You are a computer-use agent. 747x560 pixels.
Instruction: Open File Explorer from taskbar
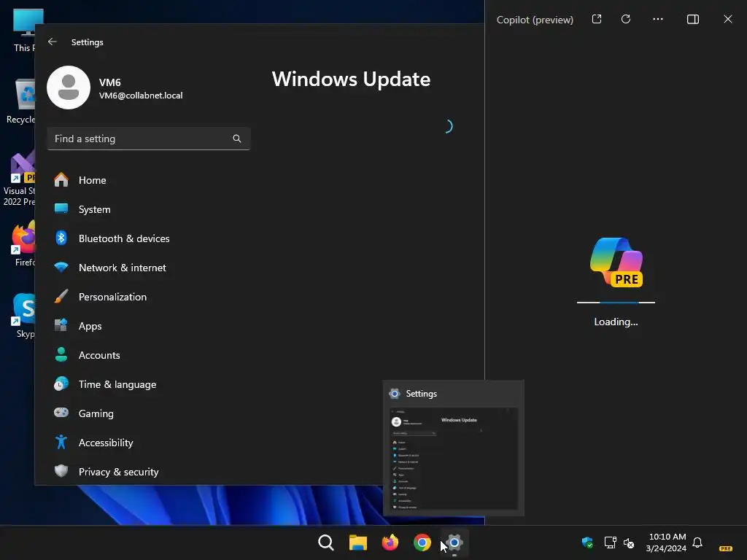[357, 542]
